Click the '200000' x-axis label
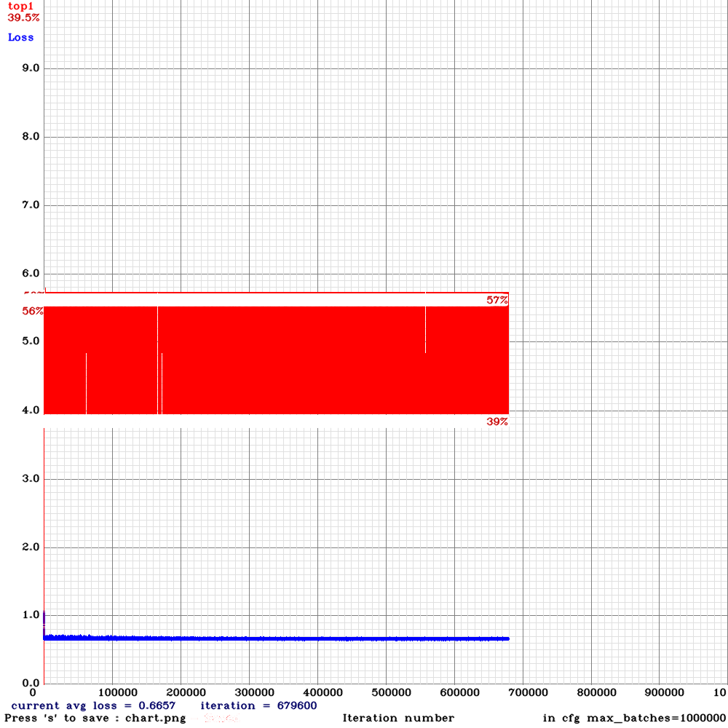 tap(186, 693)
